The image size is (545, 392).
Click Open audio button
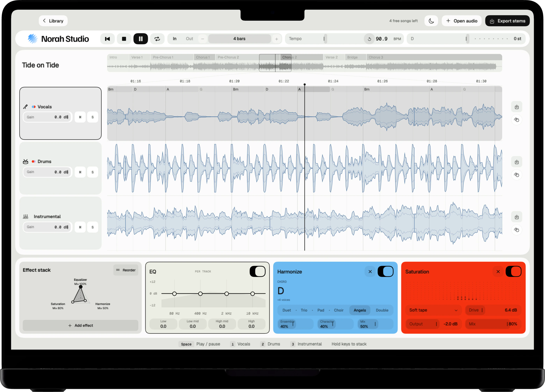[x=462, y=21]
